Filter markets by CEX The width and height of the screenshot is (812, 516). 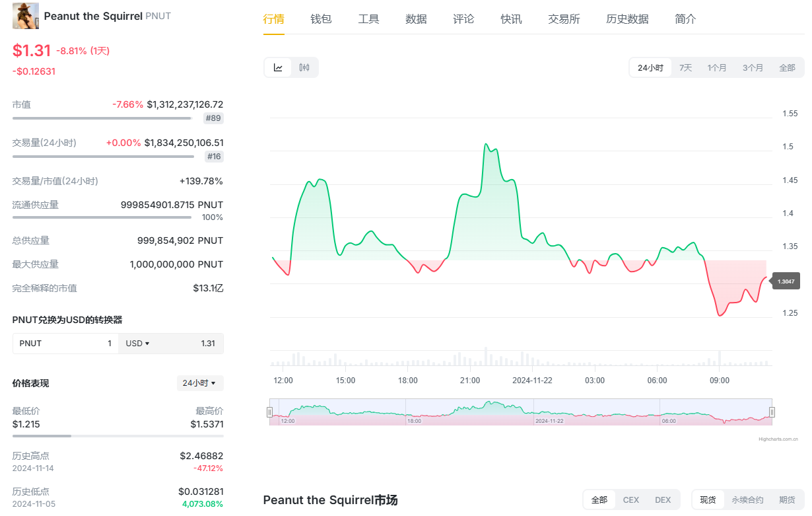click(631, 499)
